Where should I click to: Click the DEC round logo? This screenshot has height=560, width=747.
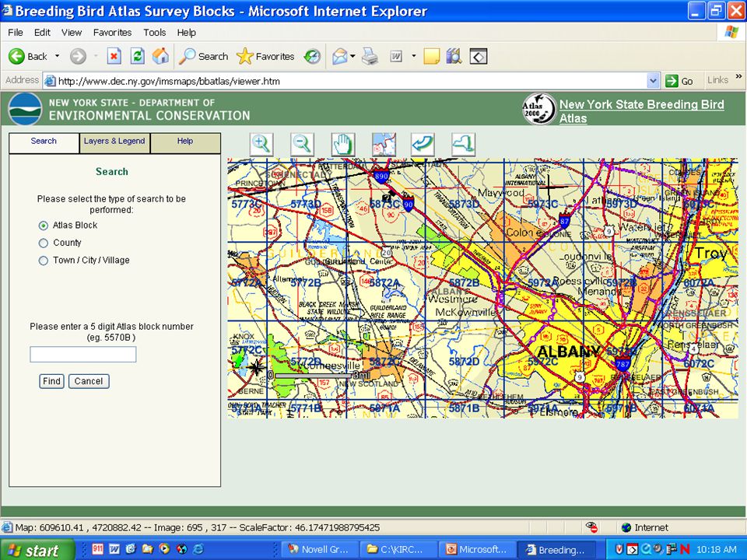click(x=25, y=109)
